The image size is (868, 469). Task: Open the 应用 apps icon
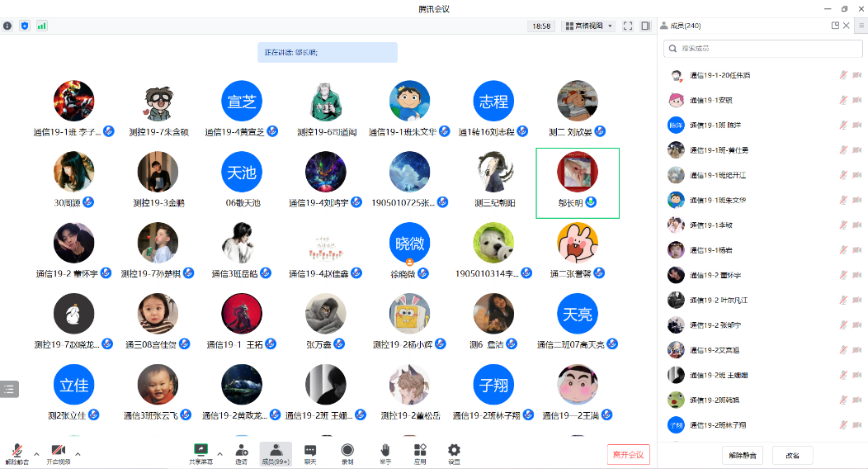click(x=420, y=452)
